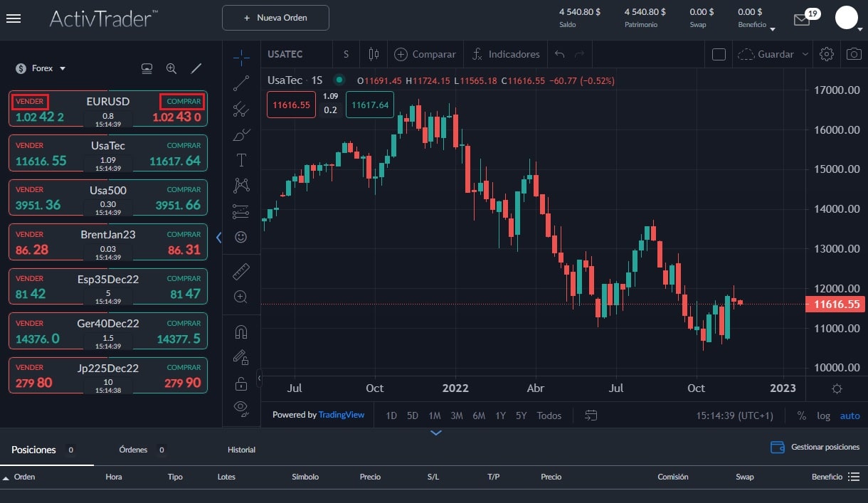Image resolution: width=868 pixels, height=503 pixels.
Task: Click the COMPRAR button for EURUSD
Action: coord(182,101)
